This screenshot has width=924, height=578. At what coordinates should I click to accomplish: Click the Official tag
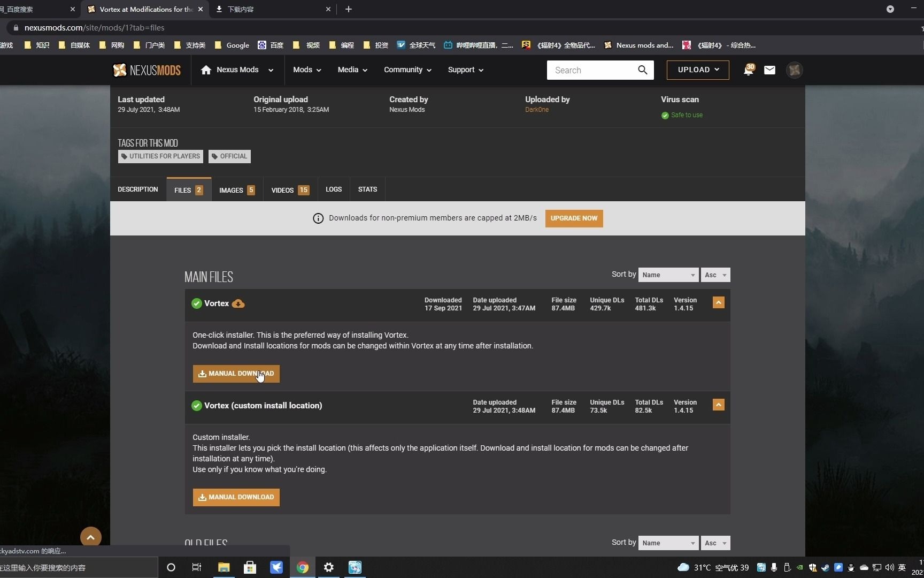click(229, 156)
